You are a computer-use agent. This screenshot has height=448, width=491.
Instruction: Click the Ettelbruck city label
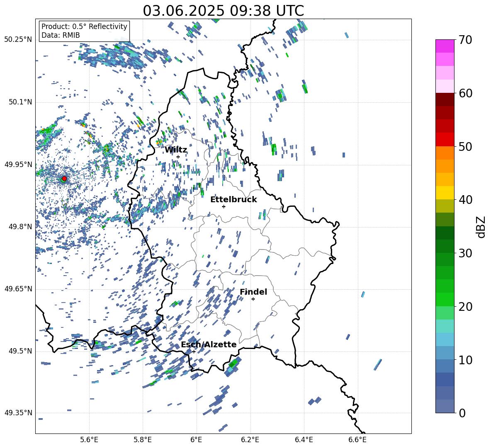233,200
